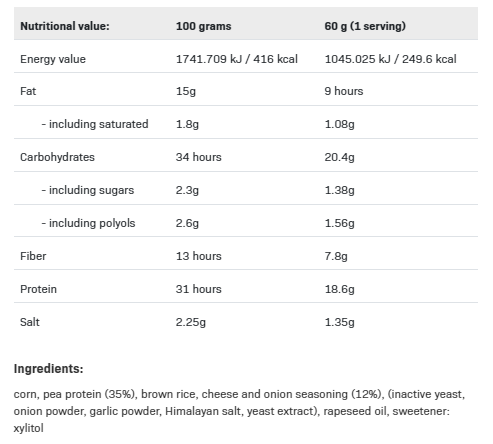
Task: Select the '60 g (1 serving)' column header
Action: pyautogui.click(x=365, y=26)
